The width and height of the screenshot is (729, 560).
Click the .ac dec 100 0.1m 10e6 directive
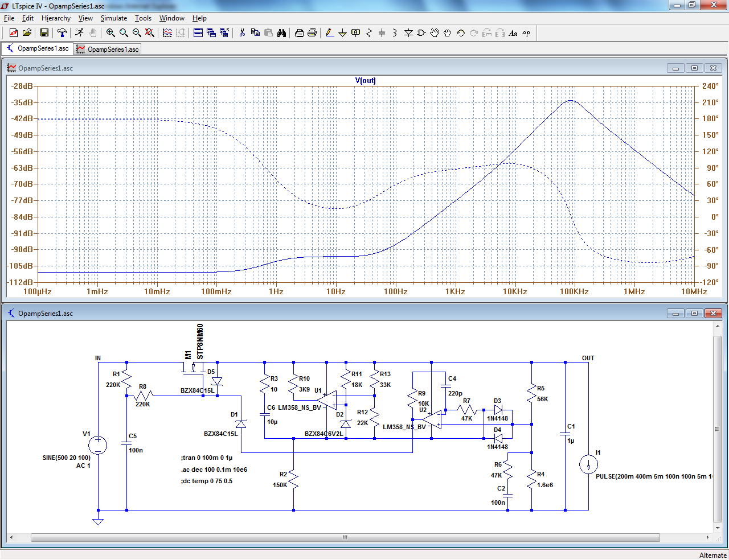pos(214,470)
